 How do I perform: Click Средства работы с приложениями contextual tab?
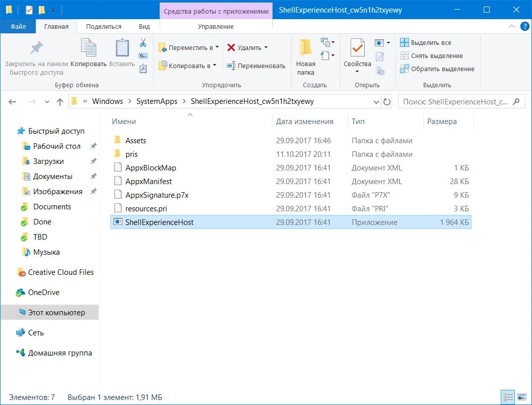click(x=216, y=11)
